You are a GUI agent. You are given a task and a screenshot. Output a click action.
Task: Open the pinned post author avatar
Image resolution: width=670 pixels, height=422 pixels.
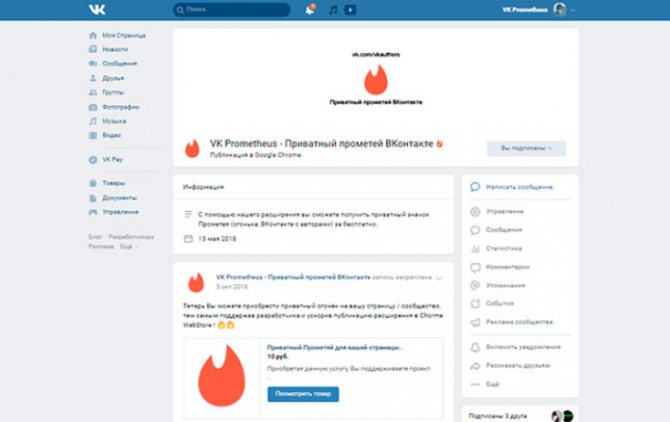click(196, 282)
